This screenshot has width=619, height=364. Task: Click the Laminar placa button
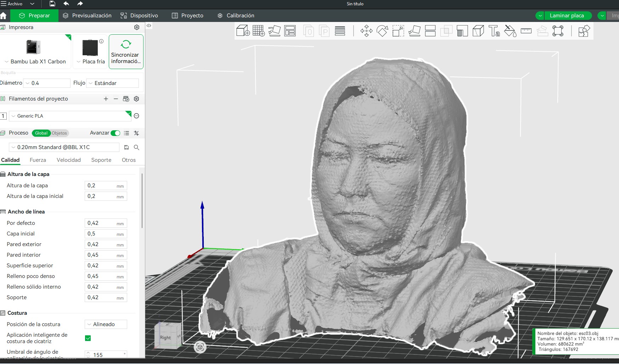click(x=567, y=16)
